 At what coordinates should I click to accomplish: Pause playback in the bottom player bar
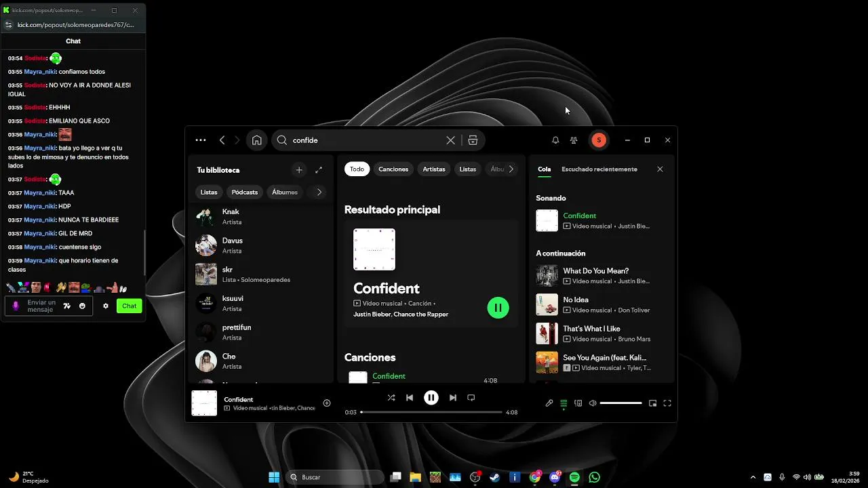[x=431, y=398]
